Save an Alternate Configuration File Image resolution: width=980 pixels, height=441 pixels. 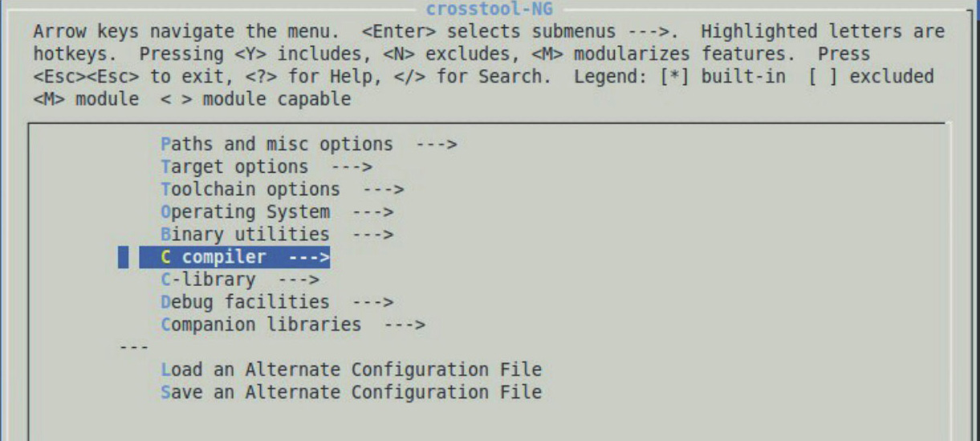coord(352,393)
